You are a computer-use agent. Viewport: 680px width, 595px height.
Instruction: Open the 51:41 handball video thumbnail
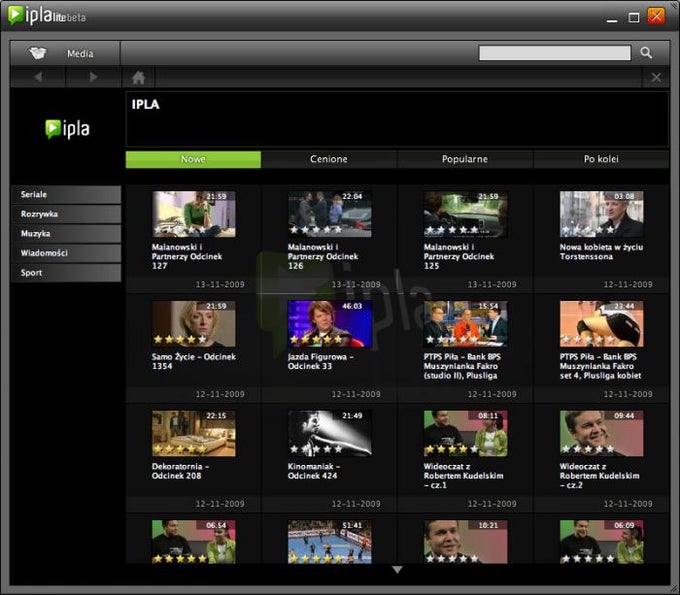pos(330,542)
